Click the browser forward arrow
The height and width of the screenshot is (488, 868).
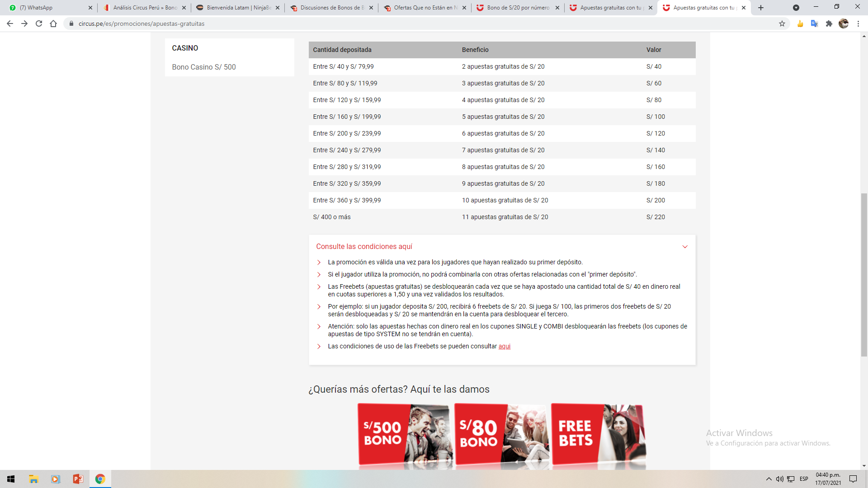click(x=24, y=23)
